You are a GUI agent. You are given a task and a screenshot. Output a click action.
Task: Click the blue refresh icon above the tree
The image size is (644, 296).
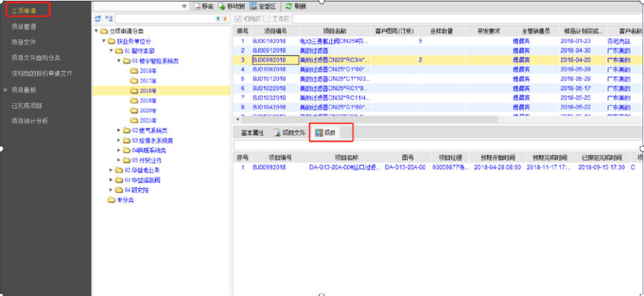pyautogui.click(x=98, y=19)
